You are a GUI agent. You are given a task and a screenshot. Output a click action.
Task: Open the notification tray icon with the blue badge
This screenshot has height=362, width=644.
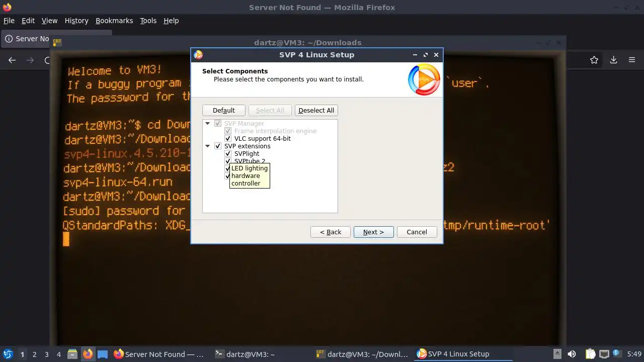pyautogui.click(x=617, y=354)
